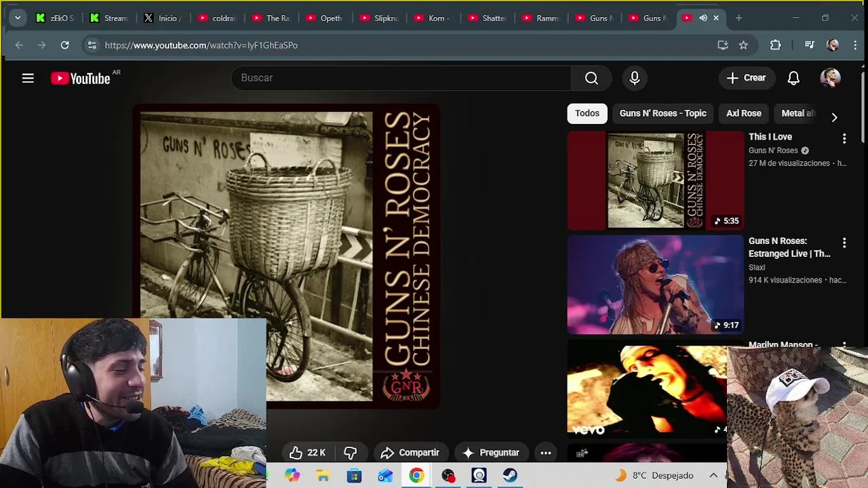Switch to the Rammstein browser tab
This screenshot has width=868, height=488.
point(540,18)
